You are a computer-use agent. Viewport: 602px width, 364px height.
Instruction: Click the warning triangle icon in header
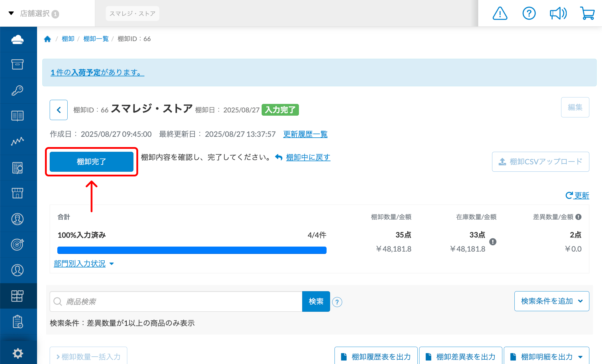(x=500, y=13)
